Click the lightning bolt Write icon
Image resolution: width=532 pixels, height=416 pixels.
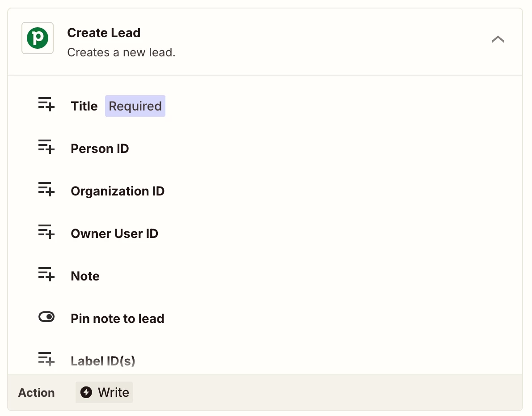86,392
